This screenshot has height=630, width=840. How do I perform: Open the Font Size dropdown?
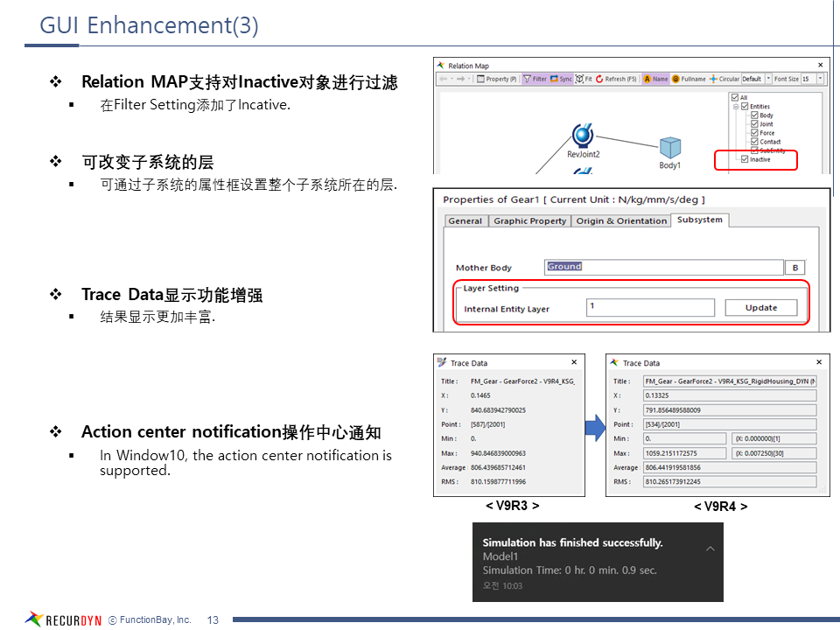tap(820, 79)
